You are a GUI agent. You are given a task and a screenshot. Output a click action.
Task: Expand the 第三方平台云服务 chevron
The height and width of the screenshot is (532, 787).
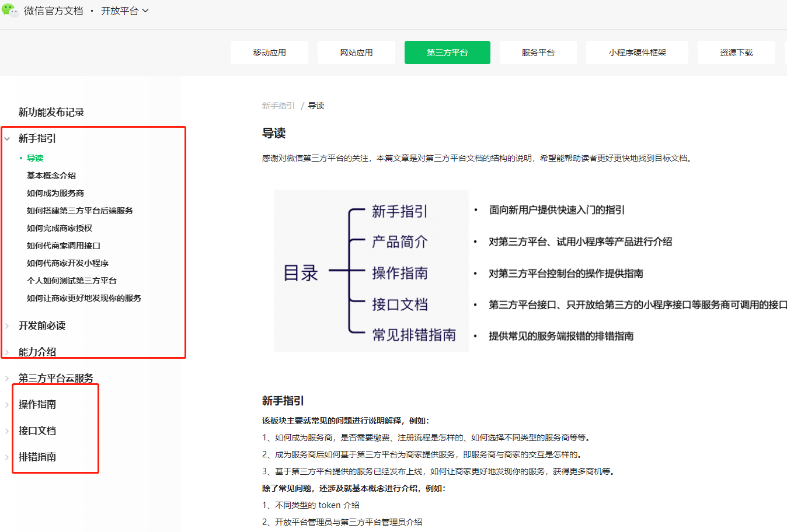[7, 379]
